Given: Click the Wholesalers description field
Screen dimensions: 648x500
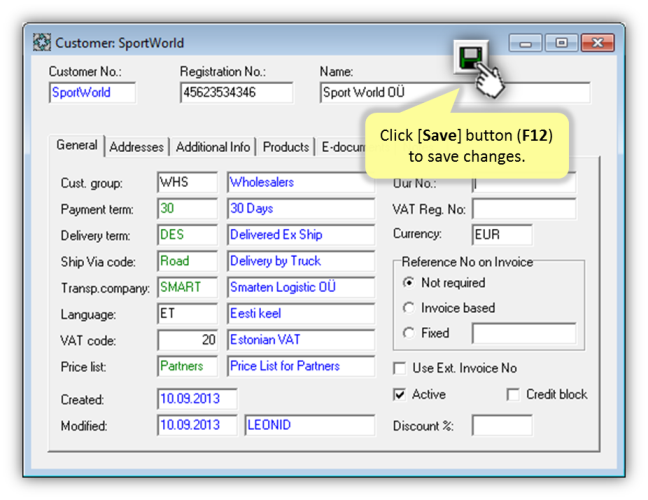Looking at the screenshot, I should pyautogui.click(x=301, y=182).
